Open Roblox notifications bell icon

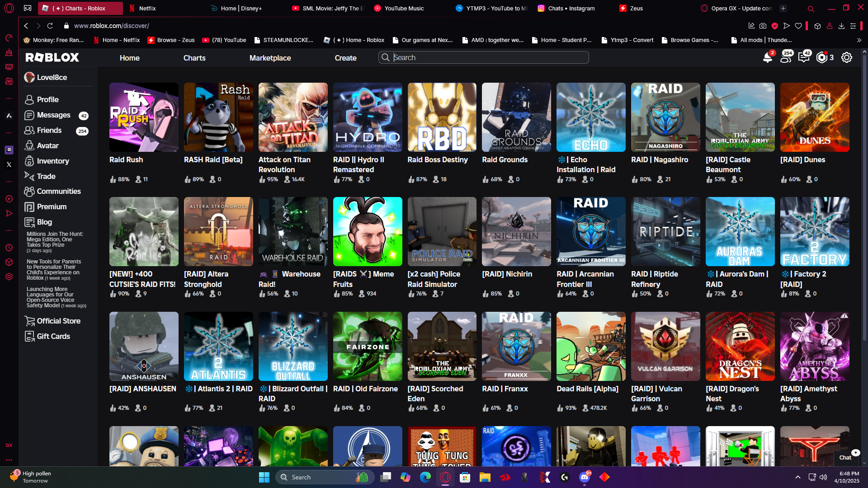point(767,58)
